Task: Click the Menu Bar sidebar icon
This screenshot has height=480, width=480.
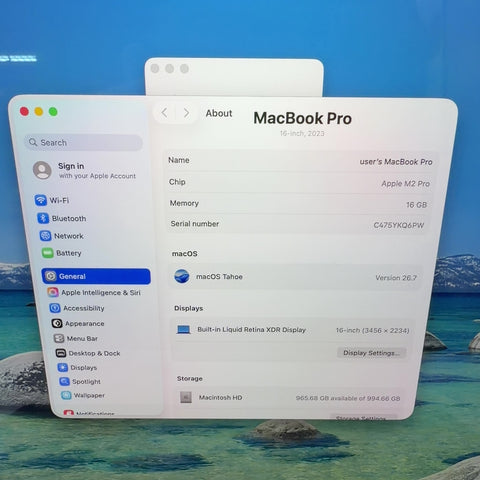Action: 59,338
